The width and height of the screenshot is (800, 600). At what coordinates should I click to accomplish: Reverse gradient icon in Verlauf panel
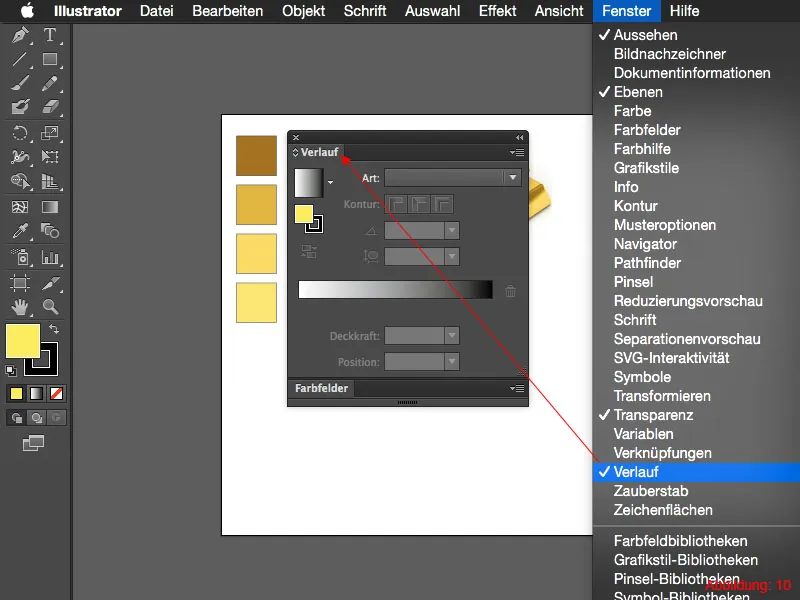309,252
